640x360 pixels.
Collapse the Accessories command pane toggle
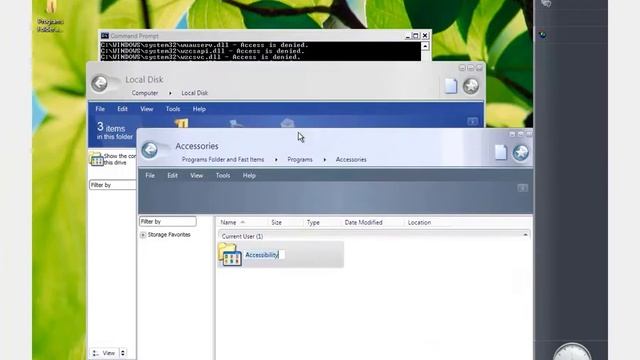point(522,188)
